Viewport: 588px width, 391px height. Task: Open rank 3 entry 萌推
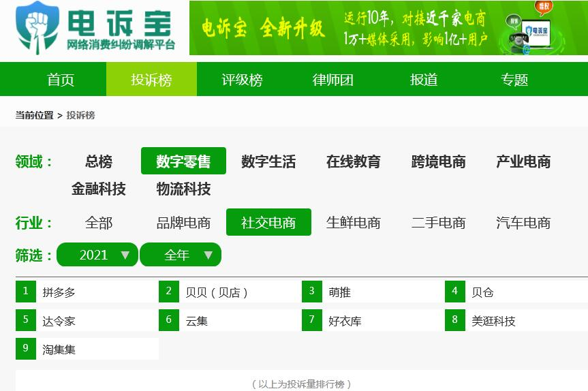point(340,292)
